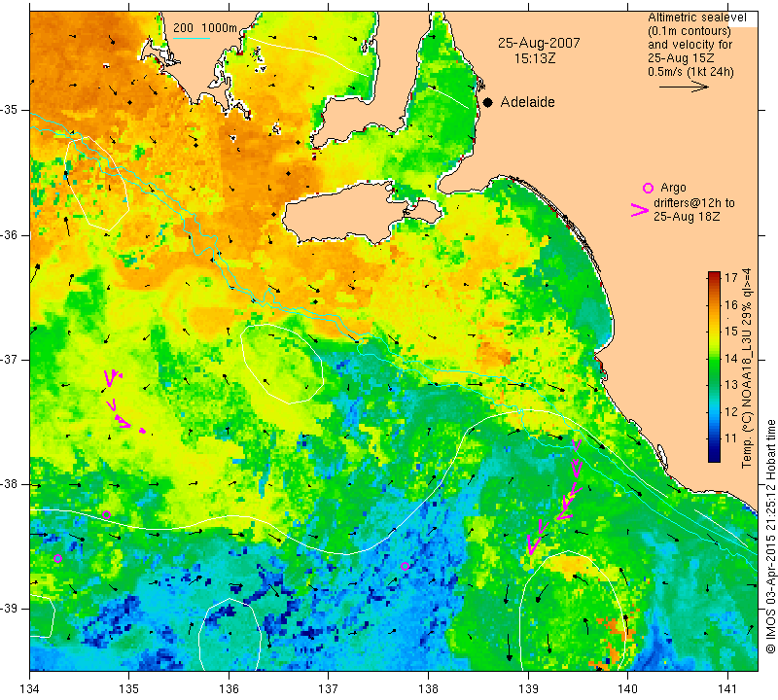Click the temperature color bar
Image resolution: width=778 pixels, height=700 pixels.
click(x=714, y=367)
